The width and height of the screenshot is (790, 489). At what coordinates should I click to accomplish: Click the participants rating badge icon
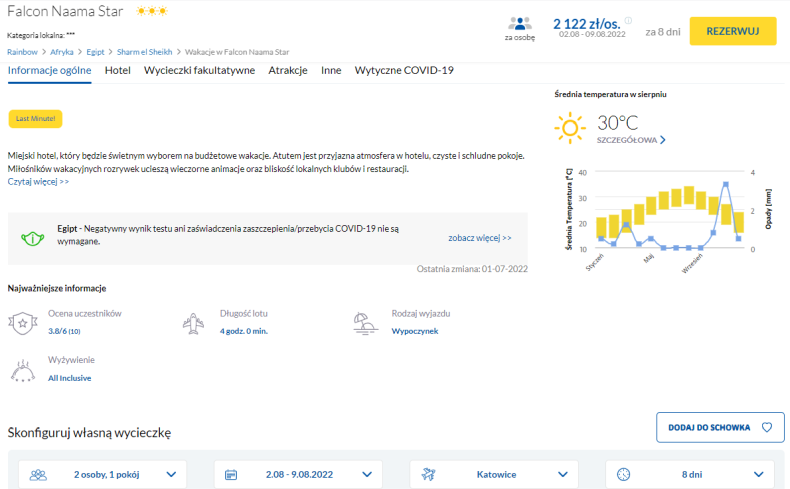[x=23, y=323]
